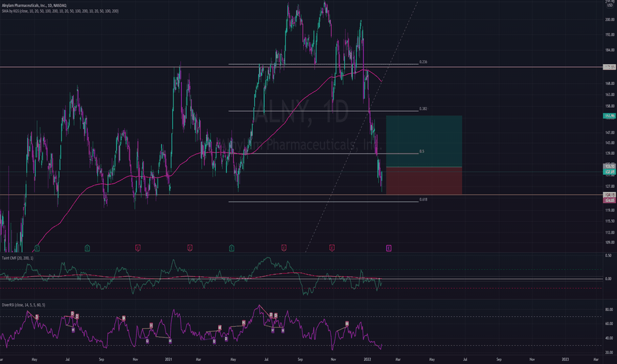Image resolution: width=617 pixels, height=364 pixels.
Task: Click the 80.00 RSI axis label
Action: click(x=609, y=310)
